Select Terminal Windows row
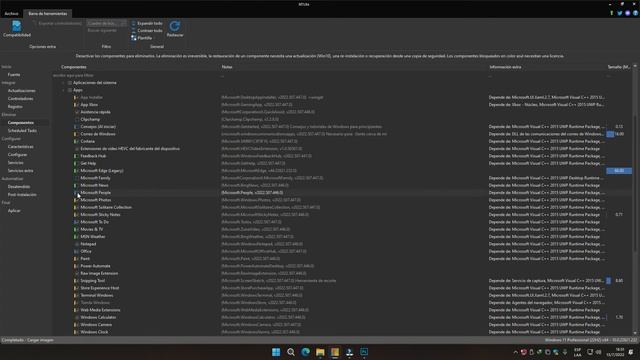Viewport: 640px width, 360px height. [343, 296]
